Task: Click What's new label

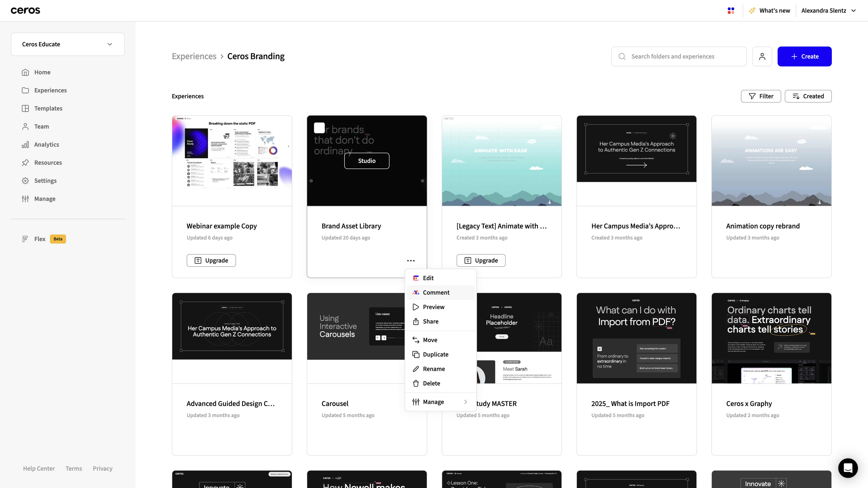Action: pos(775,11)
